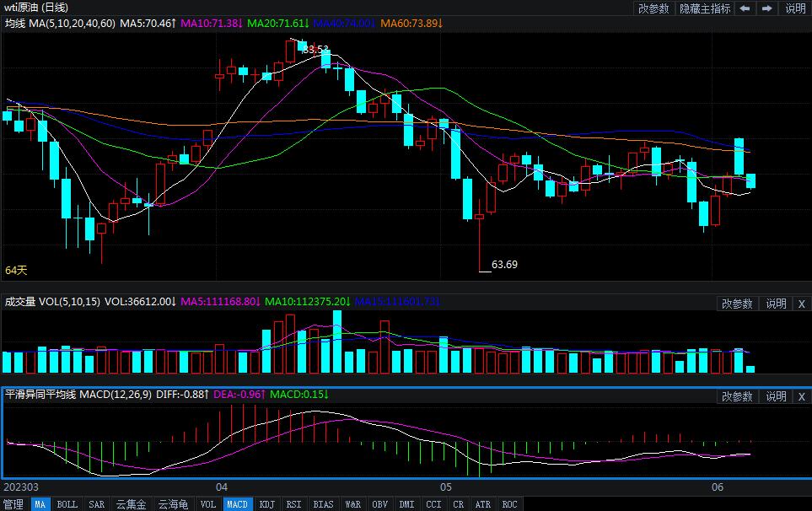Click 说明 in the volume panel header
The height and width of the screenshot is (511, 812).
[775, 304]
